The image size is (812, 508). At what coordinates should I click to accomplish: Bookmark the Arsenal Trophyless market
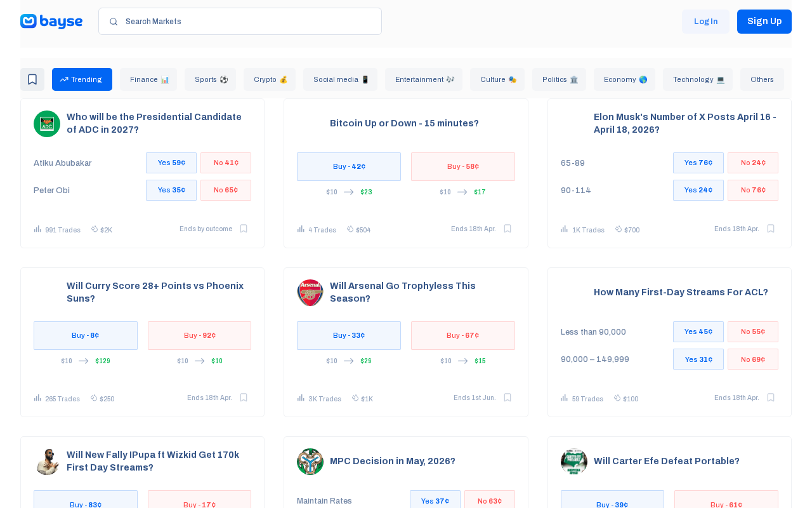[507, 398]
